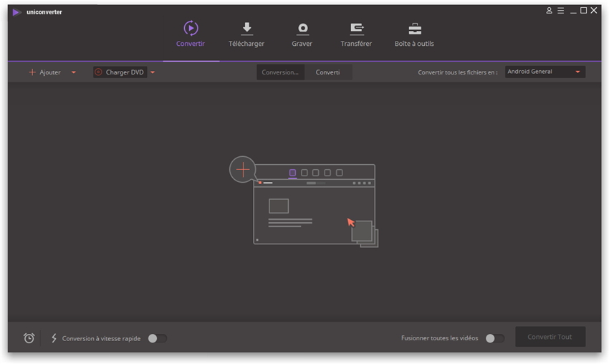Screen dimensions: 609x364
Task: Click the uniconverter logo icon
Action: point(16,12)
